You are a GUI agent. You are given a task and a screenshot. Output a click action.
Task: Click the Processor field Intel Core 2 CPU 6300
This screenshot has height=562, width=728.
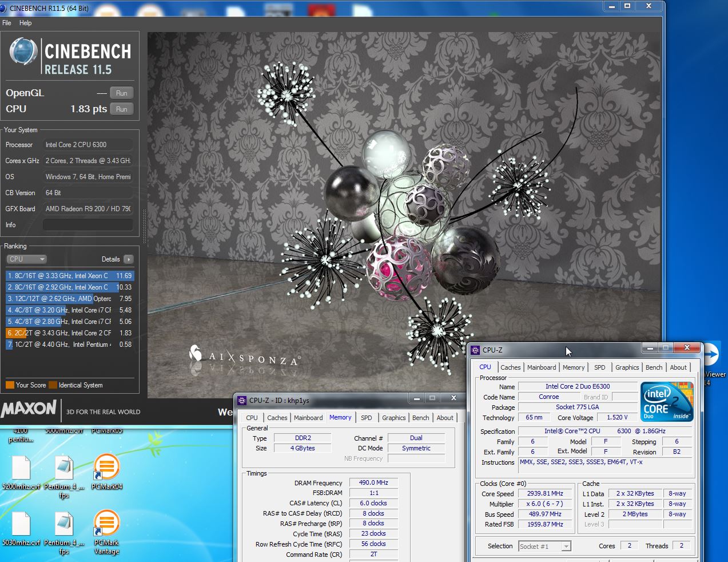pos(87,145)
